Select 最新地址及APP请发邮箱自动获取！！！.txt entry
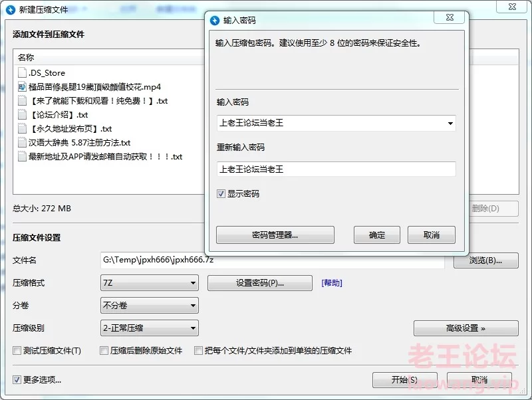 pyautogui.click(x=106, y=156)
